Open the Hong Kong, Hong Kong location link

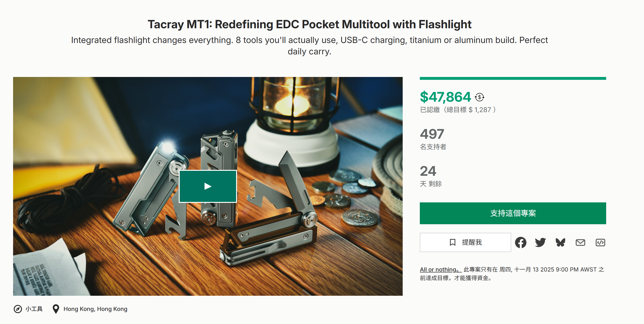(x=95, y=309)
